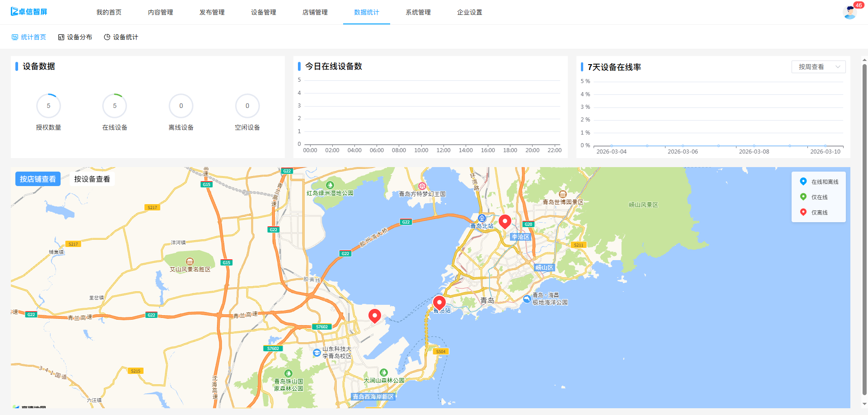Image resolution: width=868 pixels, height=415 pixels.
Task: Click the 设备分布 icon
Action: (x=61, y=37)
